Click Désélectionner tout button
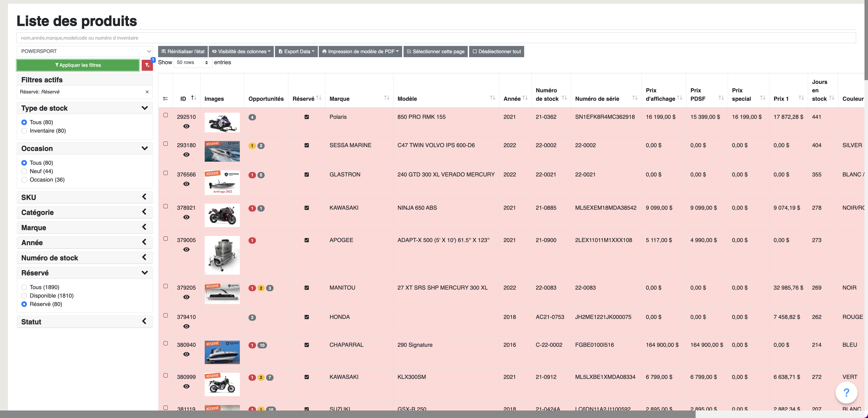The image size is (868, 418). point(496,52)
